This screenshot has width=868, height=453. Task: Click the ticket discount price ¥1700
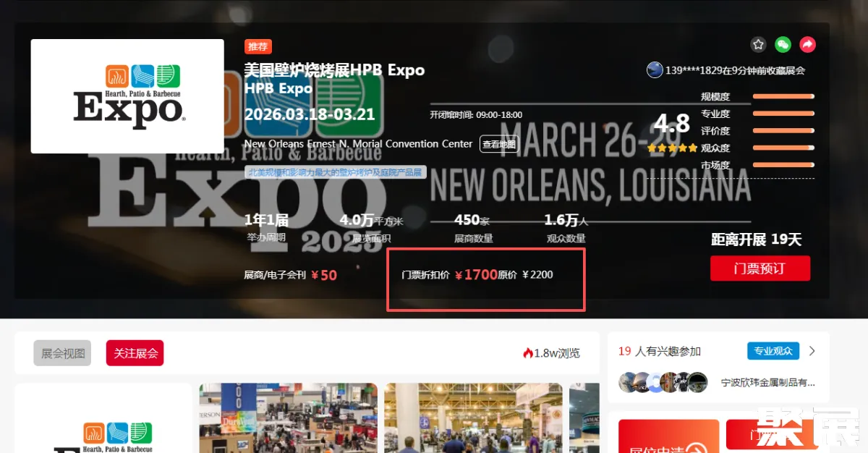(x=477, y=275)
